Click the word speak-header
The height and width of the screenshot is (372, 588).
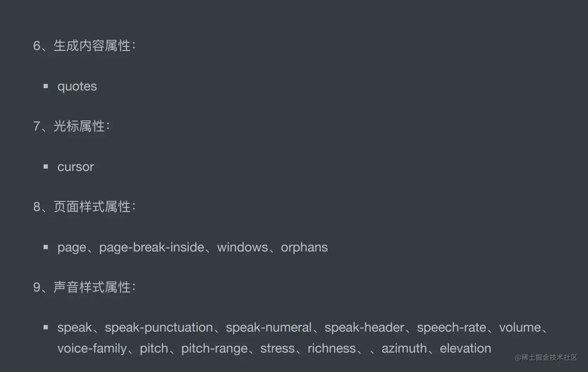point(364,328)
